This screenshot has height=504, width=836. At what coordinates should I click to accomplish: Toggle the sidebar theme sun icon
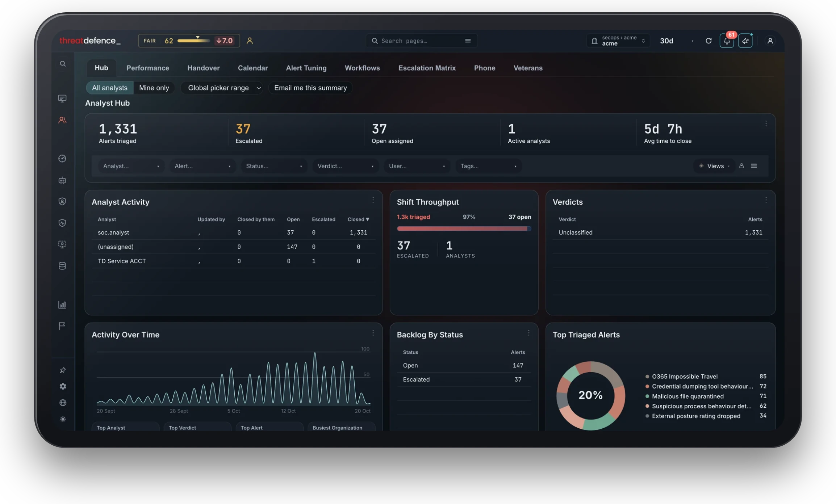(x=63, y=419)
